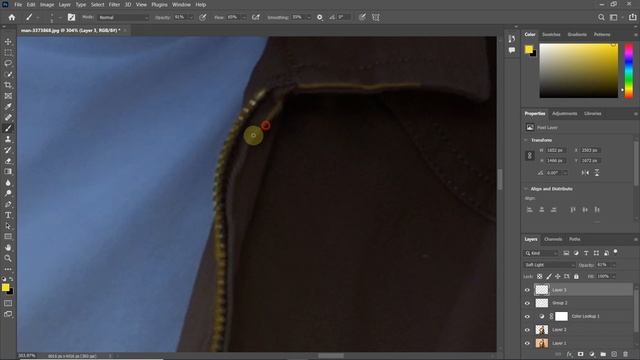The height and width of the screenshot is (360, 640).
Task: Hide the Color Lookup 1 layer
Action: click(527, 317)
